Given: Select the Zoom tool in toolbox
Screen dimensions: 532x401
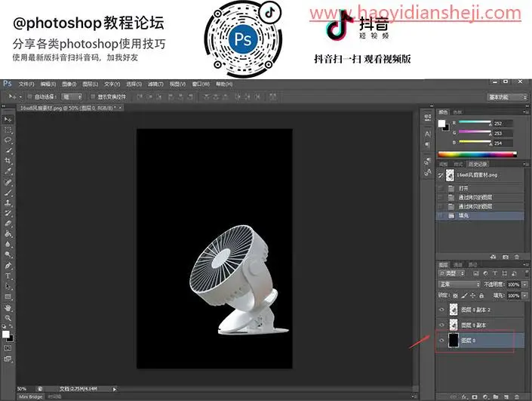Looking at the screenshot, I should (8, 318).
